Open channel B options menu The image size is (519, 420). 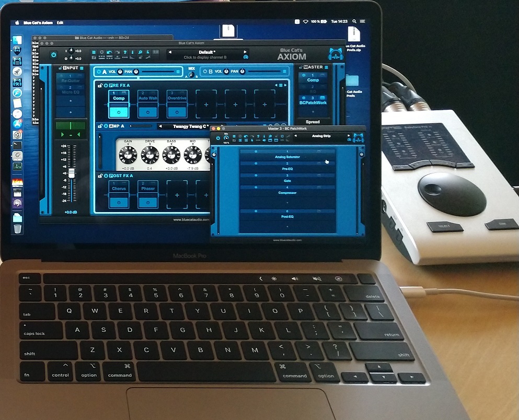pyautogui.click(x=284, y=72)
